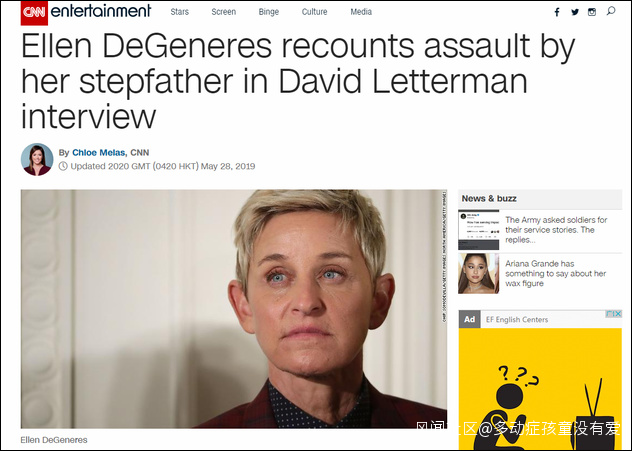Click Chloe Melas's round author photo
The height and width of the screenshot is (451, 632).
tap(37, 159)
